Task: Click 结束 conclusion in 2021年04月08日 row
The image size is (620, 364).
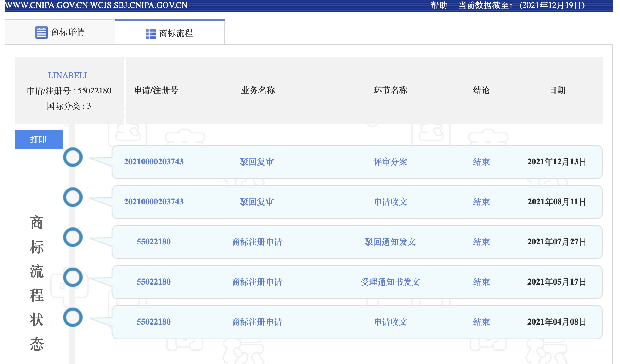Action: 481,322
